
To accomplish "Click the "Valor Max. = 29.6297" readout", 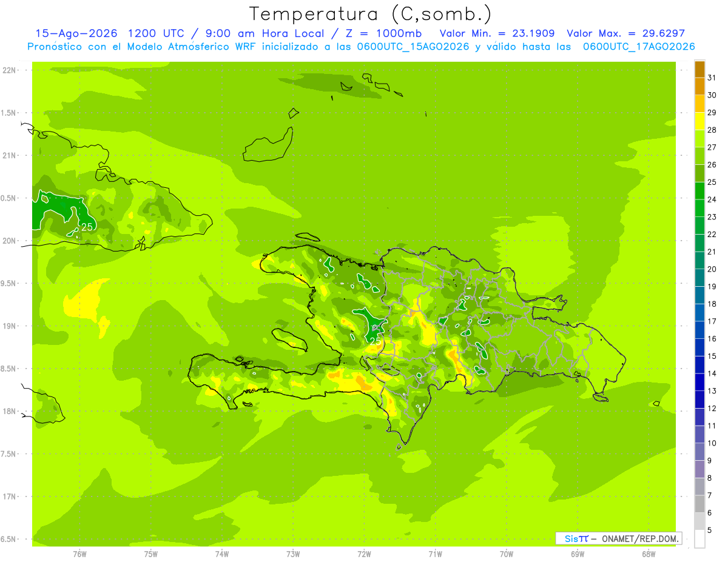I will click(x=625, y=33).
